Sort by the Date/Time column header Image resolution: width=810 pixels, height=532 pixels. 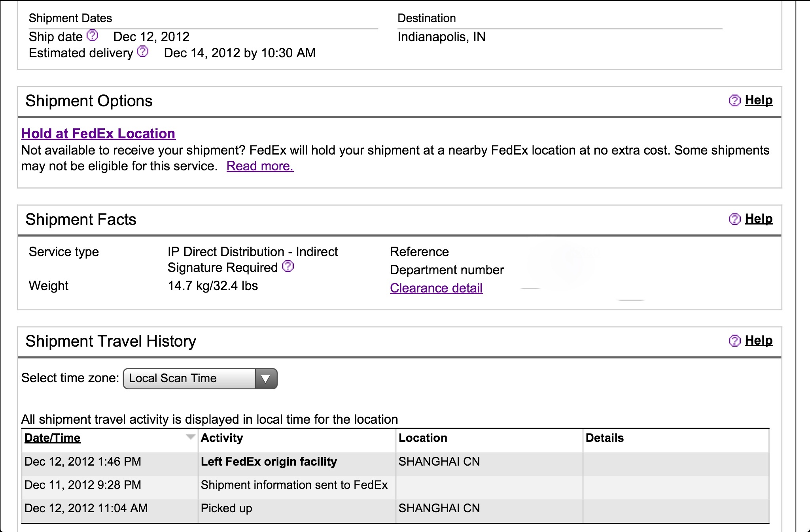[53, 438]
